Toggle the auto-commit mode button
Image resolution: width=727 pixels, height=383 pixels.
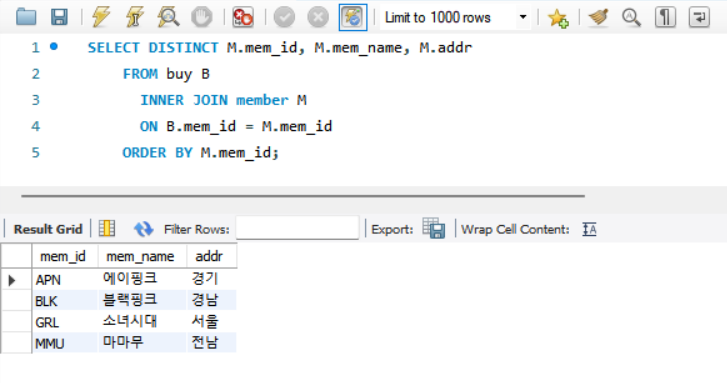(x=353, y=18)
